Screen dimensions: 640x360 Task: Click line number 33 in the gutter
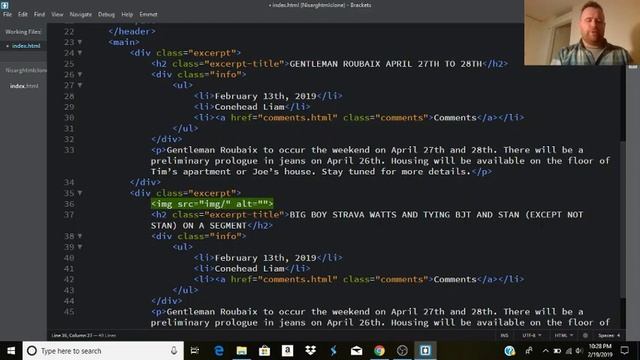click(69, 150)
